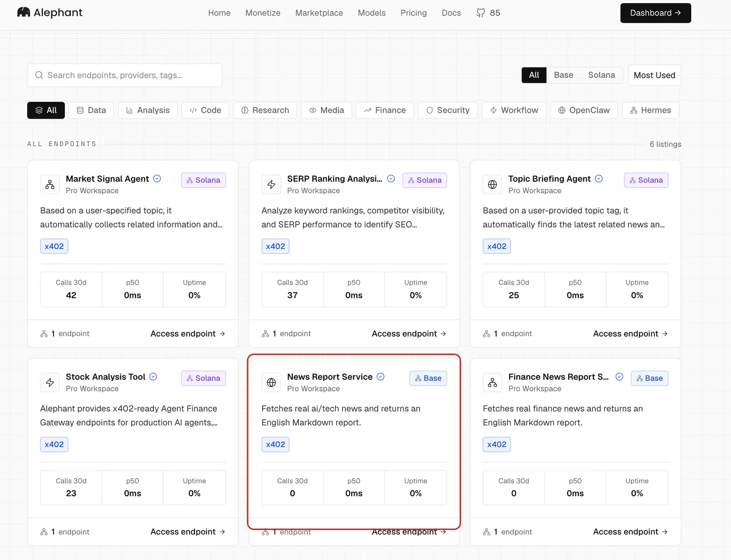
Task: Switch network filter to Solana
Action: (x=601, y=75)
